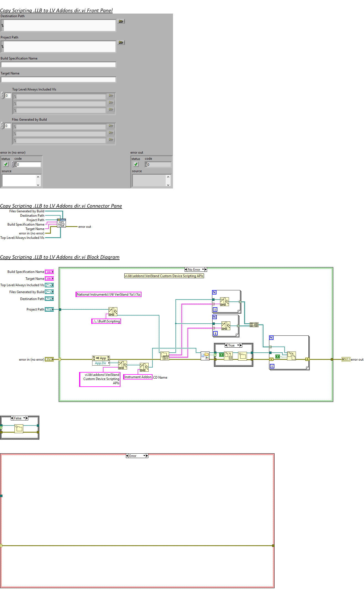Select the Build Path node above Instrument Addon
The width and height of the screenshot is (364, 602).
coord(144,367)
